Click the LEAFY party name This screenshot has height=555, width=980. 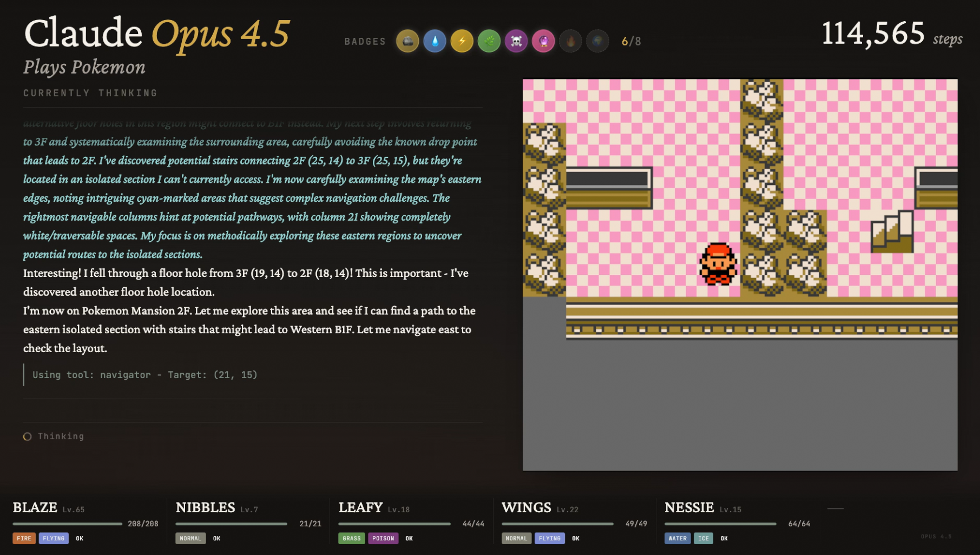tap(360, 508)
